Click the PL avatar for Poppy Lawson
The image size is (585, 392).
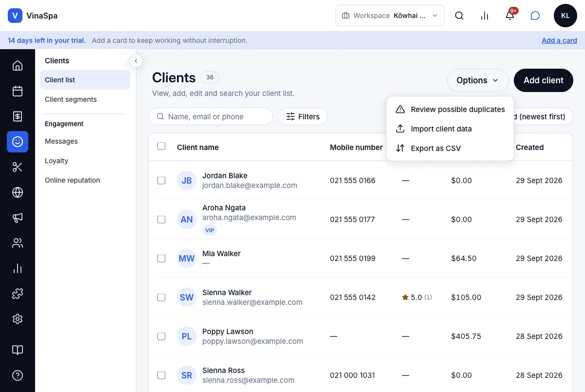click(x=187, y=336)
